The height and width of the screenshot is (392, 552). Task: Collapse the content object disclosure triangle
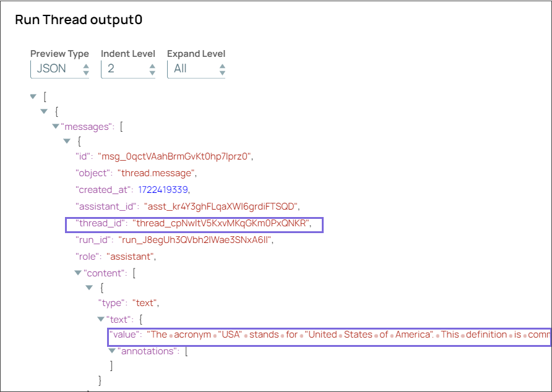tap(90, 287)
